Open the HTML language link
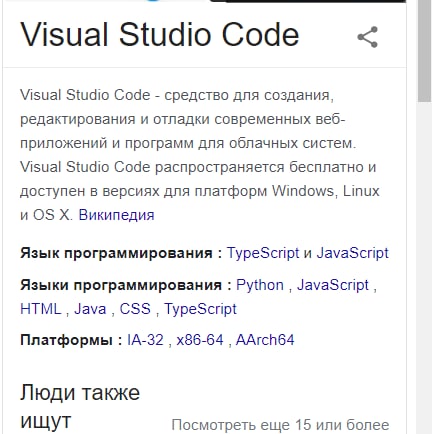Image resolution: width=432 pixels, height=434 pixels. (x=41, y=309)
